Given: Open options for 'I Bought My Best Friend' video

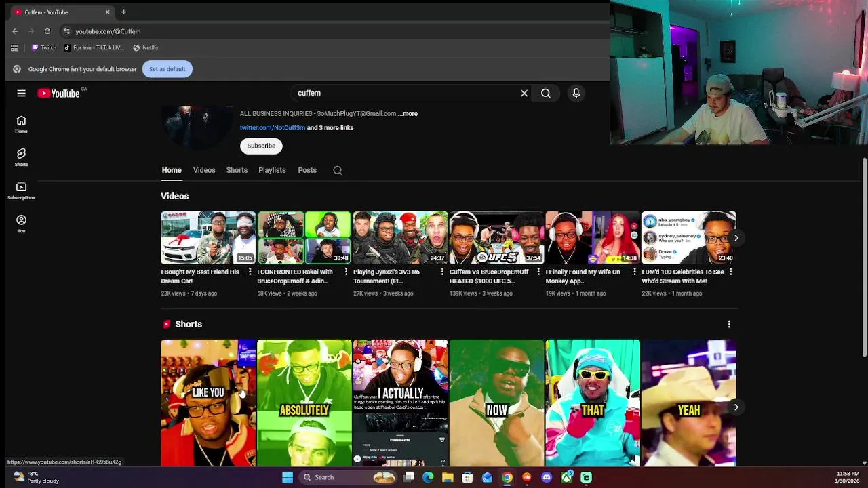Looking at the screenshot, I should pyautogui.click(x=250, y=272).
